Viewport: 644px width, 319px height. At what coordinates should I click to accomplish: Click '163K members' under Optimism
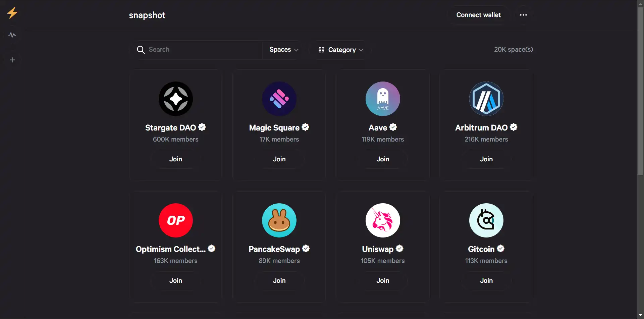(176, 261)
